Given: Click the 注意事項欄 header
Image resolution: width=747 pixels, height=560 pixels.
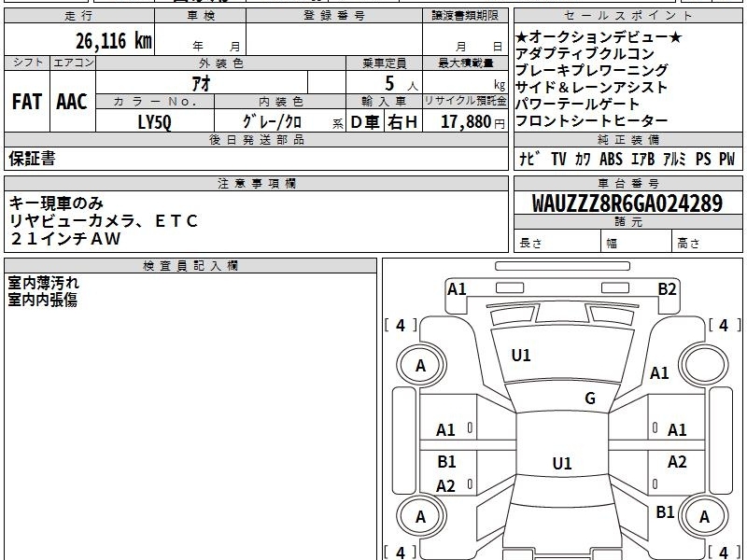Looking at the screenshot, I should coord(256,183).
